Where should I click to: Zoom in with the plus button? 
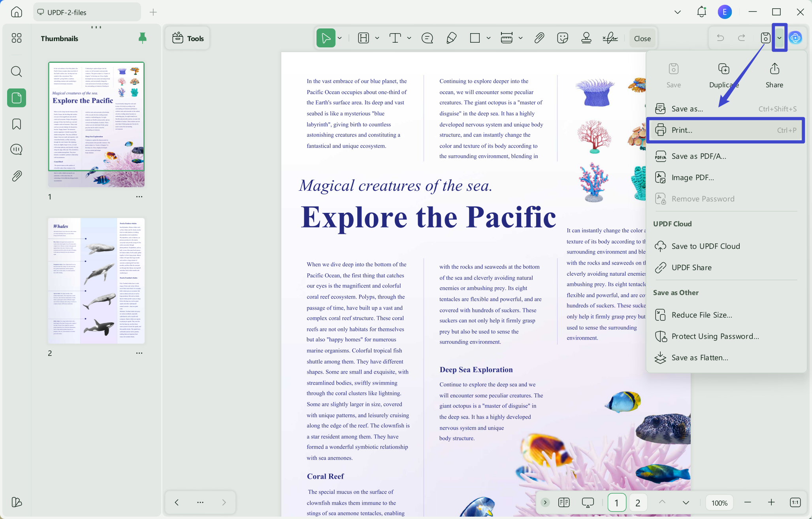coord(771,502)
